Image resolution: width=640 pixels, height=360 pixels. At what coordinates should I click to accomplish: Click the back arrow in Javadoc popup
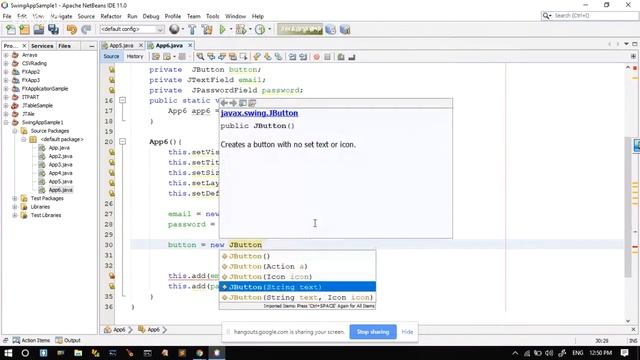click(x=224, y=103)
